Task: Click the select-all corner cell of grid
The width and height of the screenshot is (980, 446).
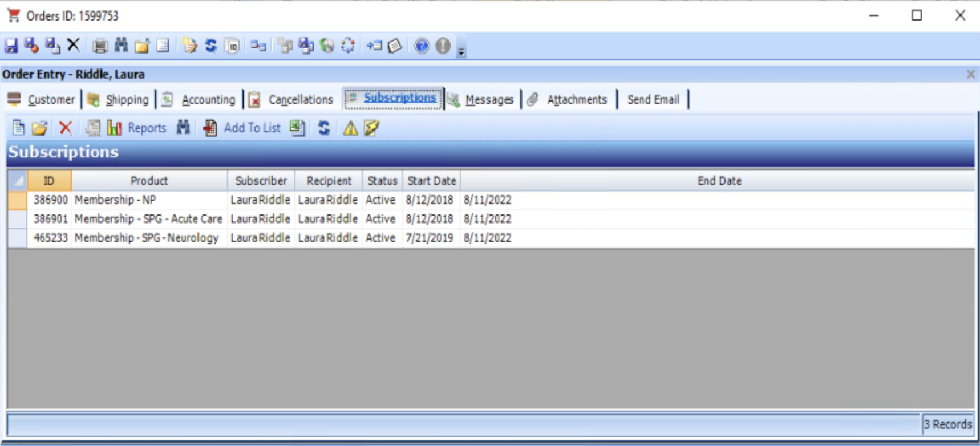Action: tap(17, 181)
